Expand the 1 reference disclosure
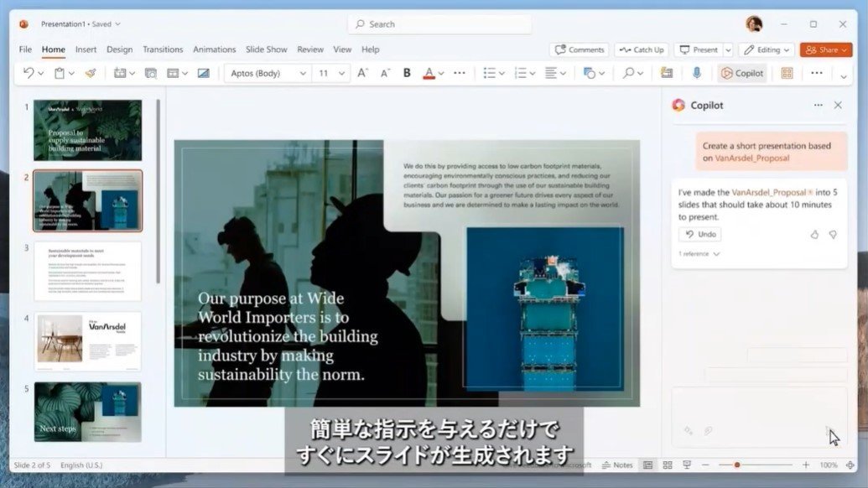Viewport: 868px width, 488px height. 699,254
